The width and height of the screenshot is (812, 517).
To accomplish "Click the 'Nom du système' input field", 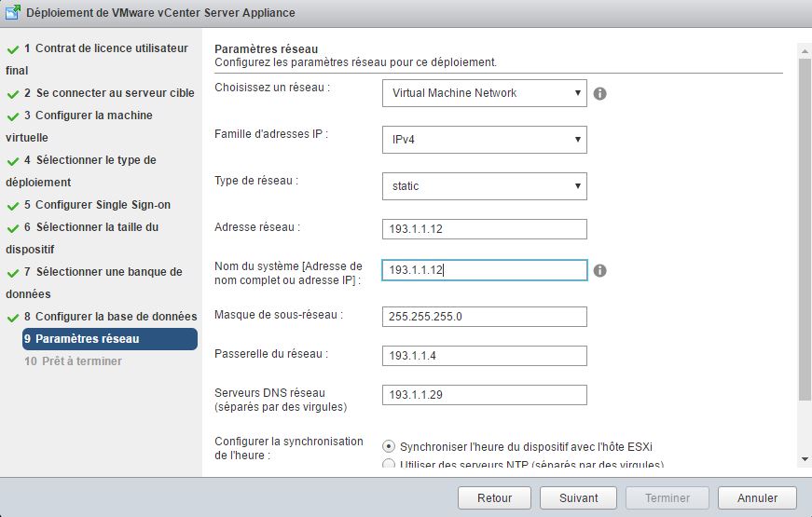I will [x=484, y=270].
